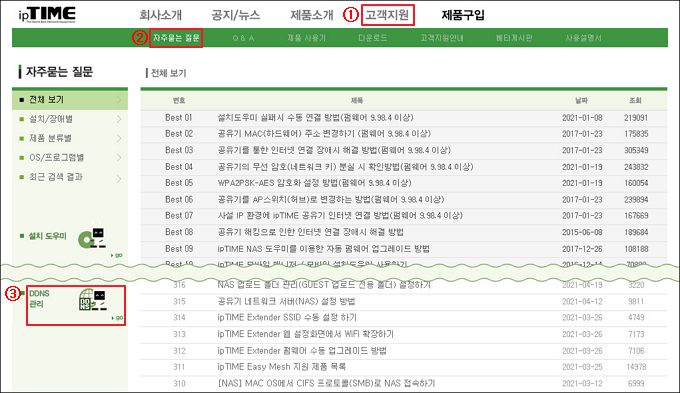This screenshot has width=680, height=393.
Task: Open the Q & A submenu
Action: [243, 38]
